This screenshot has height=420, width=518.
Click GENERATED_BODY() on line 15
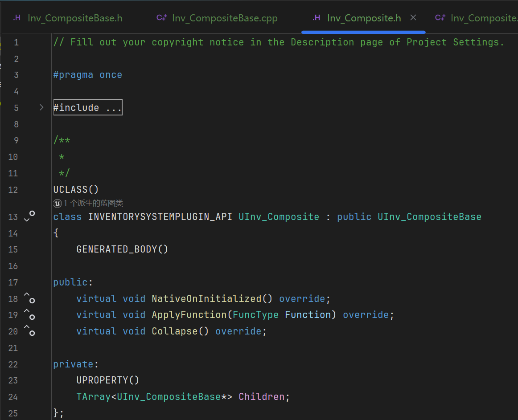122,249
